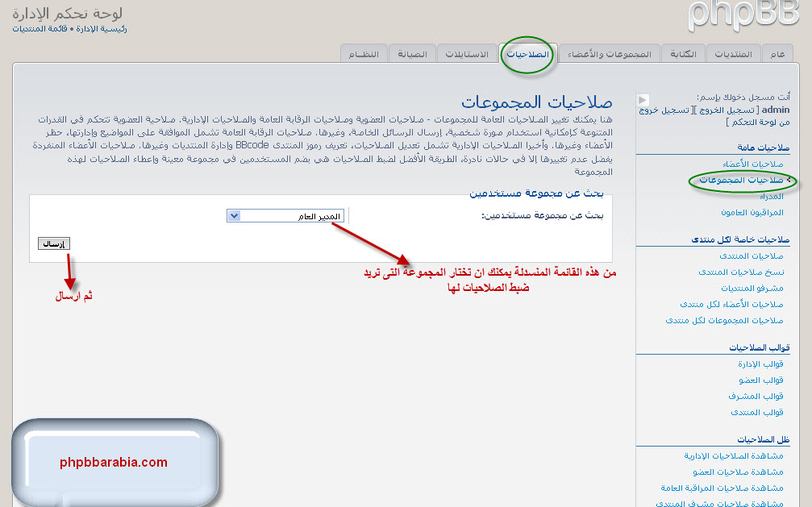Image resolution: width=812 pixels, height=507 pixels.
Task: Click the small arrow icon beside the admin login text
Action: (x=643, y=99)
